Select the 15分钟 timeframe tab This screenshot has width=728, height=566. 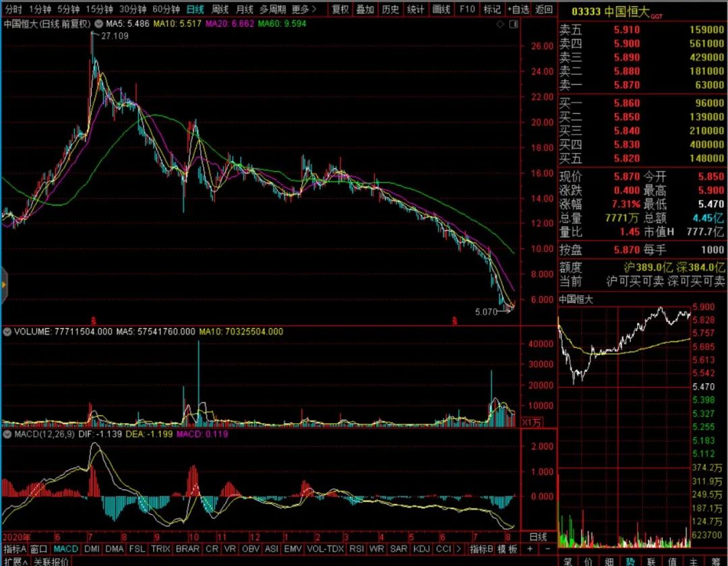tap(100, 9)
